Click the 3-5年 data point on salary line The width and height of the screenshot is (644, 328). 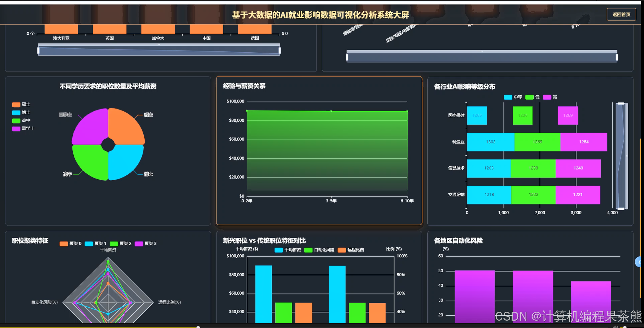331,111
